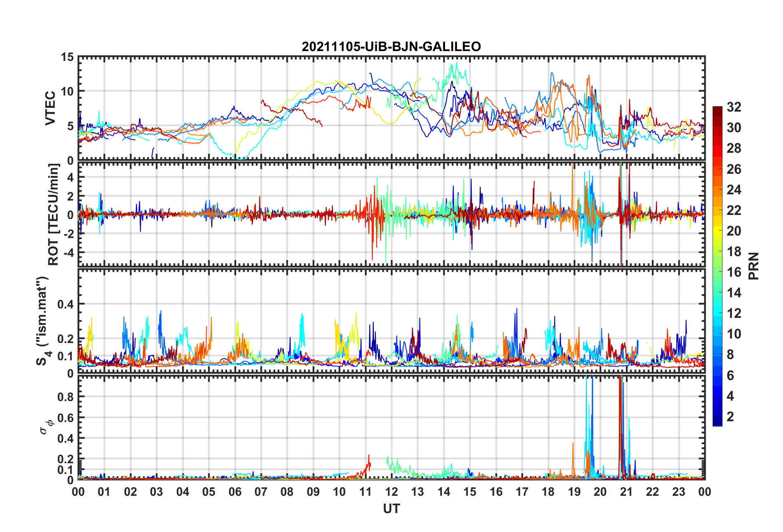Click x-axis tick label 18
Viewport: 783px width, 532px height.
(548, 492)
